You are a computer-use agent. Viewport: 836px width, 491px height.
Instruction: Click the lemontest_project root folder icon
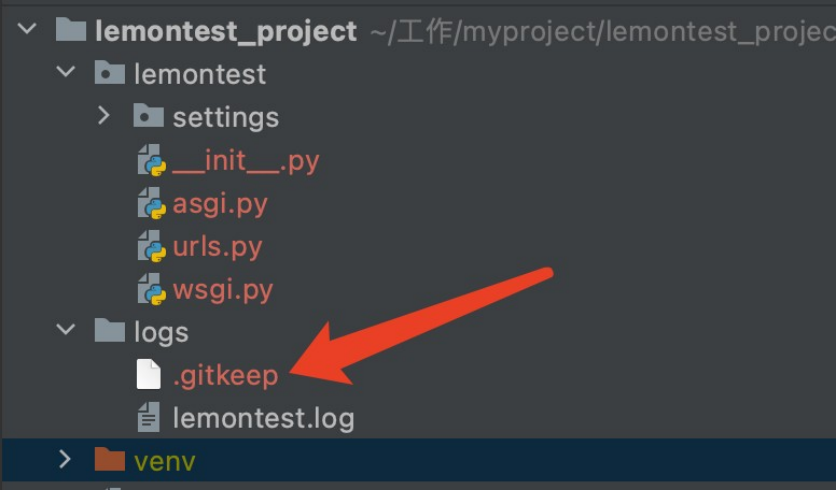(x=71, y=29)
